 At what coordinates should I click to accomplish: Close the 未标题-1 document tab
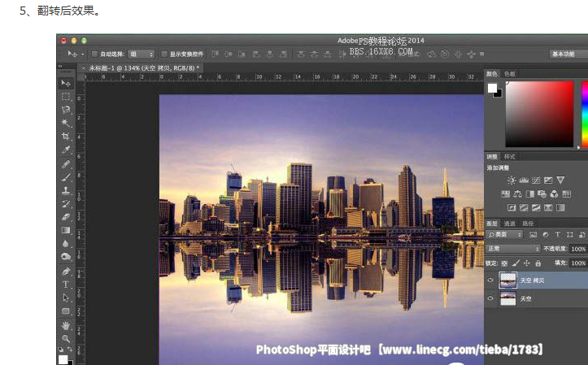(x=84, y=67)
